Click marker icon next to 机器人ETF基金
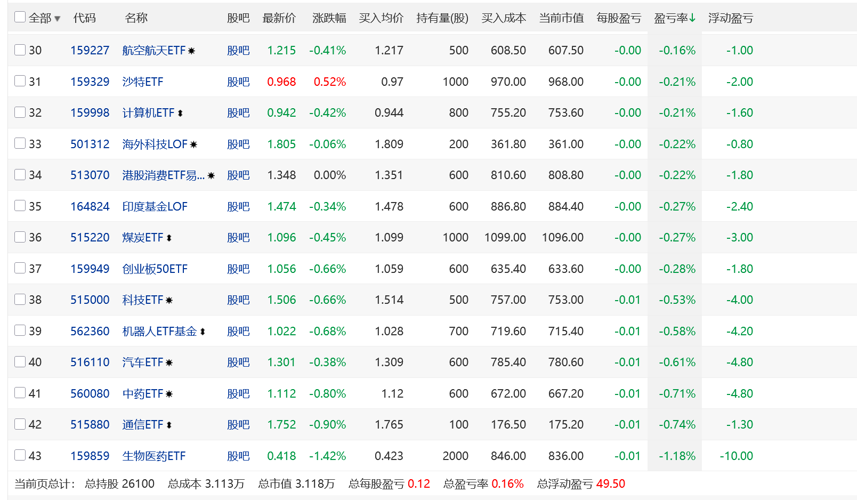Viewport: 857px width, 500px height. point(202,332)
